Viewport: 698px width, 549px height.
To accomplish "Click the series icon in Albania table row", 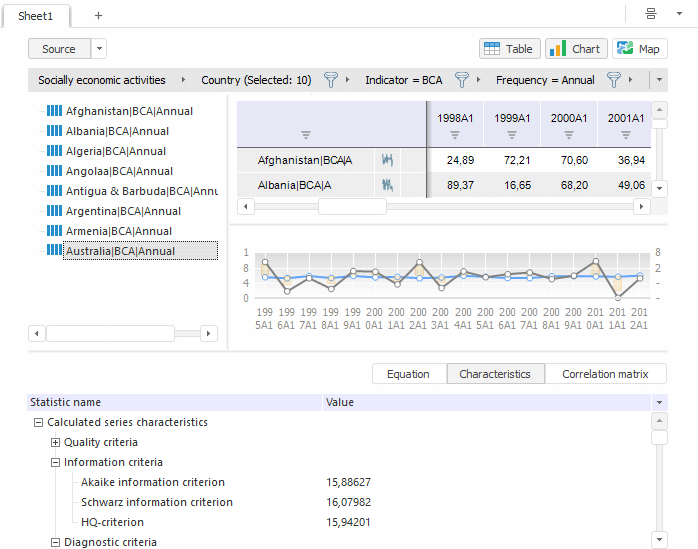I will click(x=388, y=185).
